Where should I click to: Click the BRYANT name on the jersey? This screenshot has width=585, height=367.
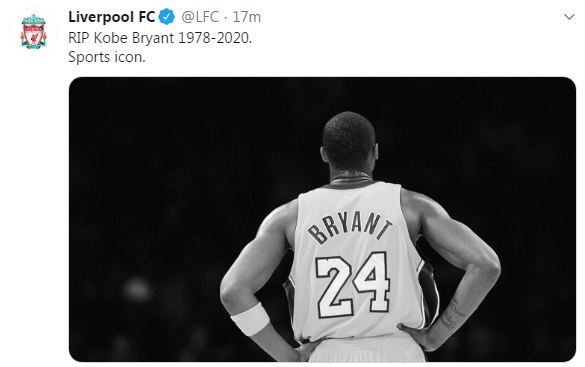[350, 228]
